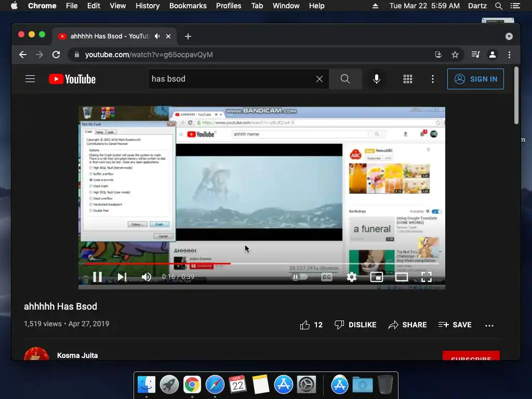Image resolution: width=532 pixels, height=399 pixels.
Task: Open Safari from the Dock
Action: click(x=215, y=384)
